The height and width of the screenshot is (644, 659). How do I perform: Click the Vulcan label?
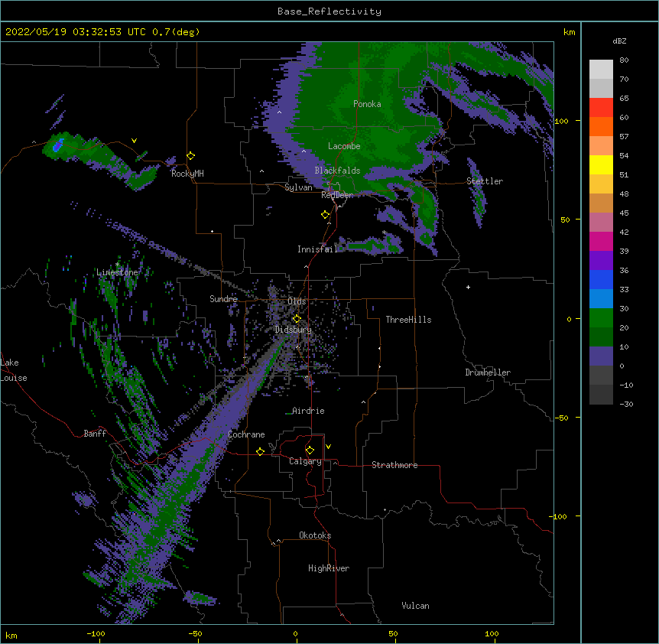click(x=415, y=606)
